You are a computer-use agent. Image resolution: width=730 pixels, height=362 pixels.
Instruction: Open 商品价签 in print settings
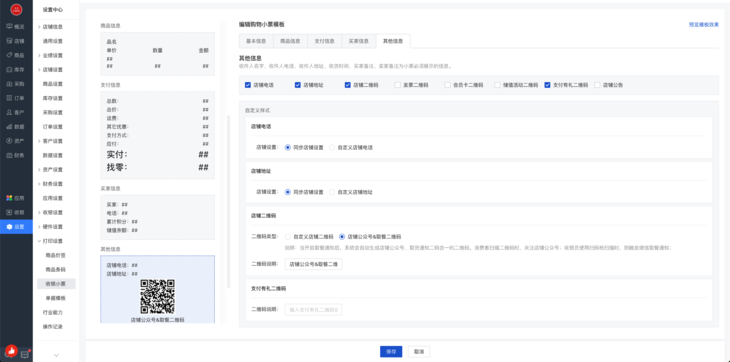55,255
